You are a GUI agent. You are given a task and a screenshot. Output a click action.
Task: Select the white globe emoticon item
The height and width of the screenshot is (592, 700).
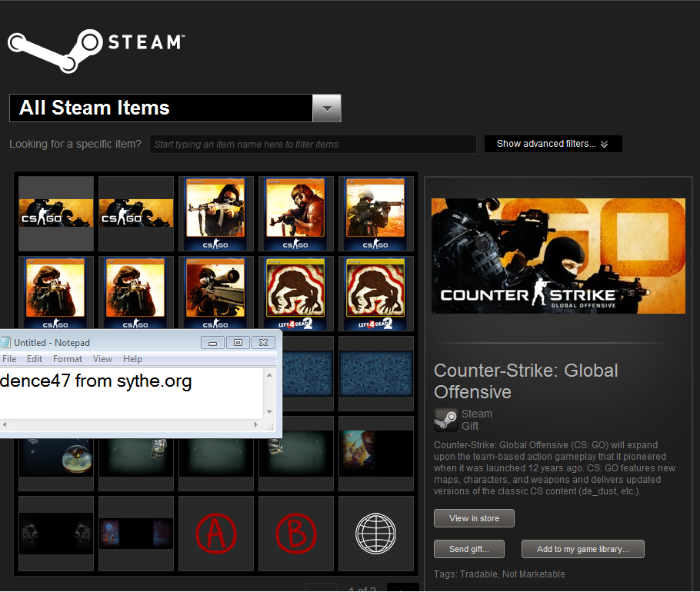tap(376, 533)
